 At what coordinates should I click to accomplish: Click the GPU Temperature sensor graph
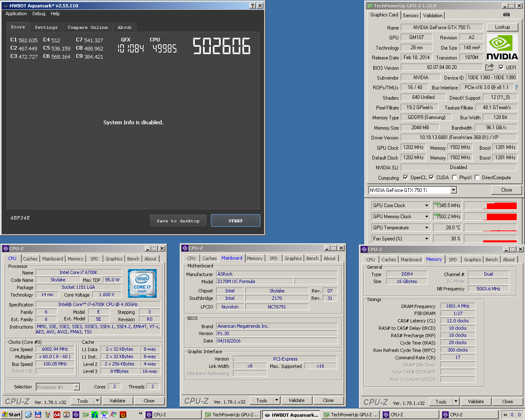click(491, 227)
